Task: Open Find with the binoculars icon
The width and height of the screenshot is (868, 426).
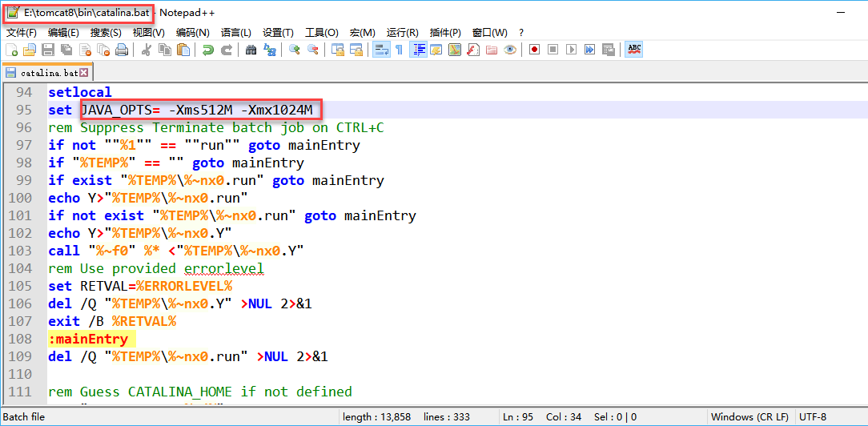Action: 251,50
